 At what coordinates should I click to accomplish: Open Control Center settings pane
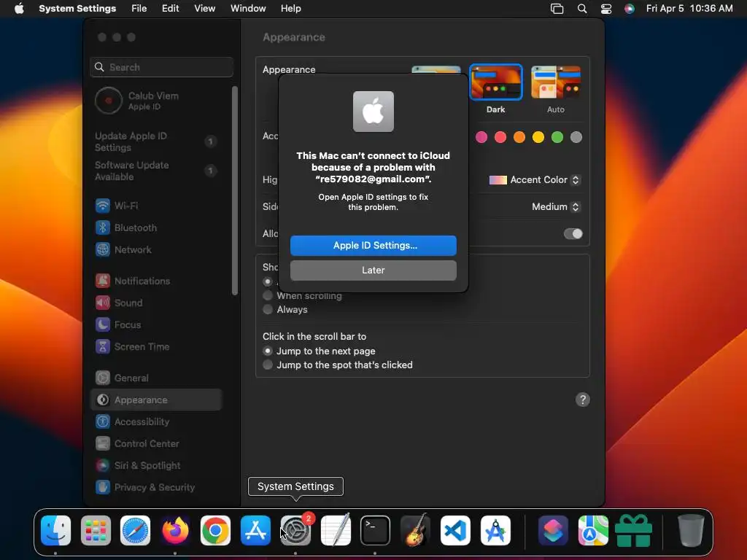156,444
